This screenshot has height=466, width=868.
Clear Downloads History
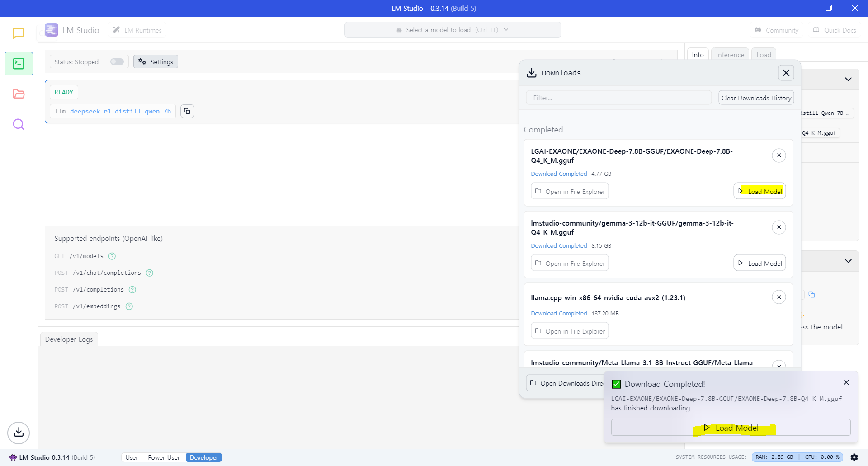coord(756,98)
